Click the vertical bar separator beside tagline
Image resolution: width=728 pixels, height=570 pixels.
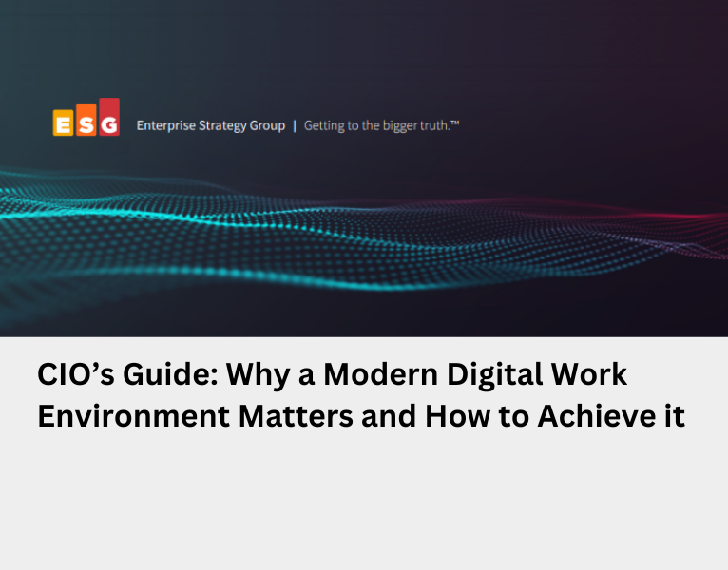coord(294,125)
